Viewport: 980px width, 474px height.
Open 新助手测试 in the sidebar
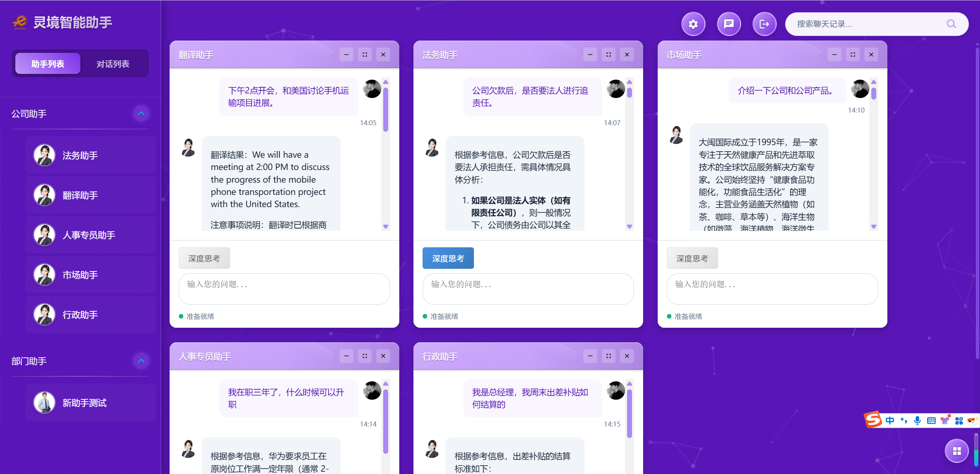coord(84,403)
